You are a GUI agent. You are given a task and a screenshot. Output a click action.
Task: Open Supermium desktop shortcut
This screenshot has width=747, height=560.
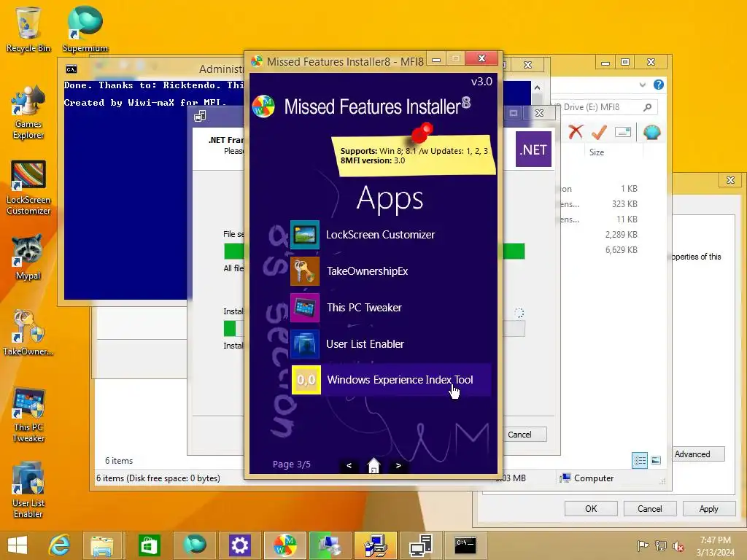[85, 29]
